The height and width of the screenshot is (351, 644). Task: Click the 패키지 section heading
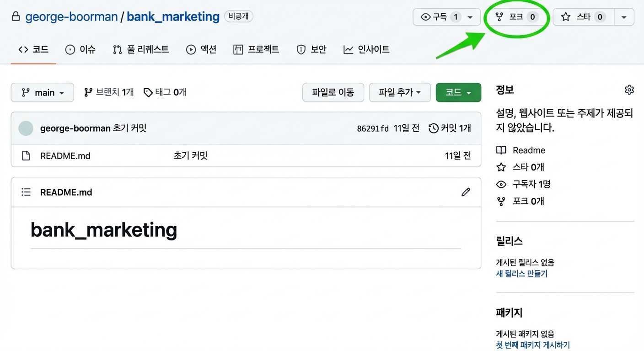[x=509, y=313]
